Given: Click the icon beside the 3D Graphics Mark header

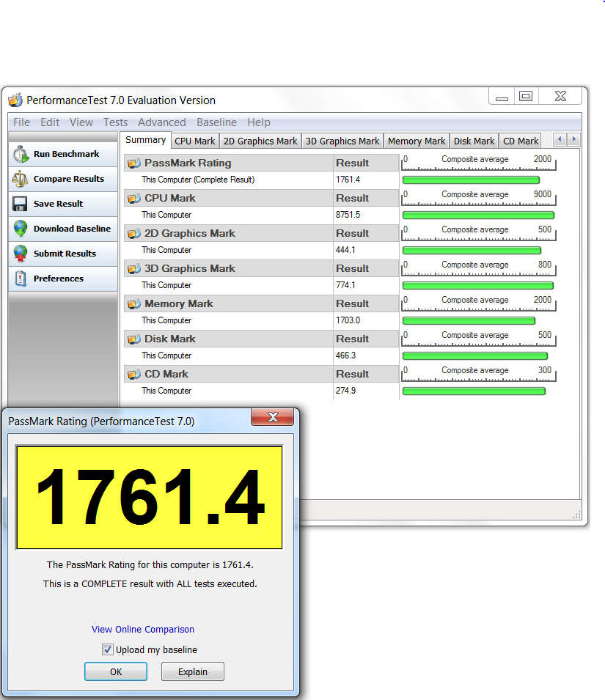Looking at the screenshot, I should [134, 269].
